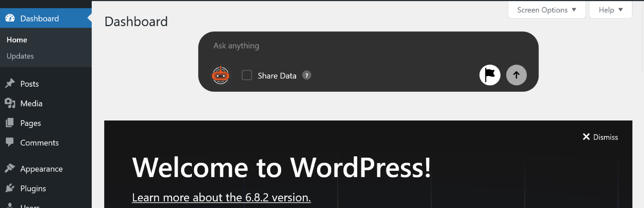Select the Home submenu item
Screen dimensions: 644x208
[17, 40]
